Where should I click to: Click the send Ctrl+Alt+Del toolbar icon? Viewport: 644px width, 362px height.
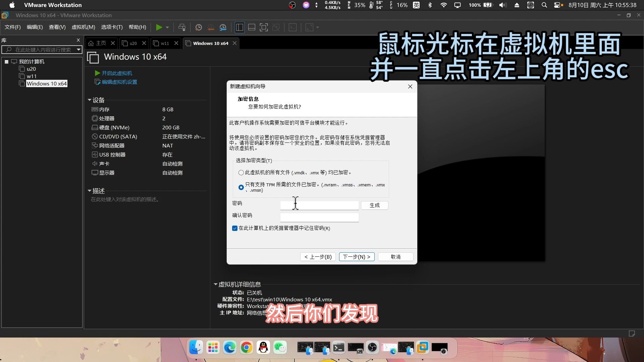[182, 27]
